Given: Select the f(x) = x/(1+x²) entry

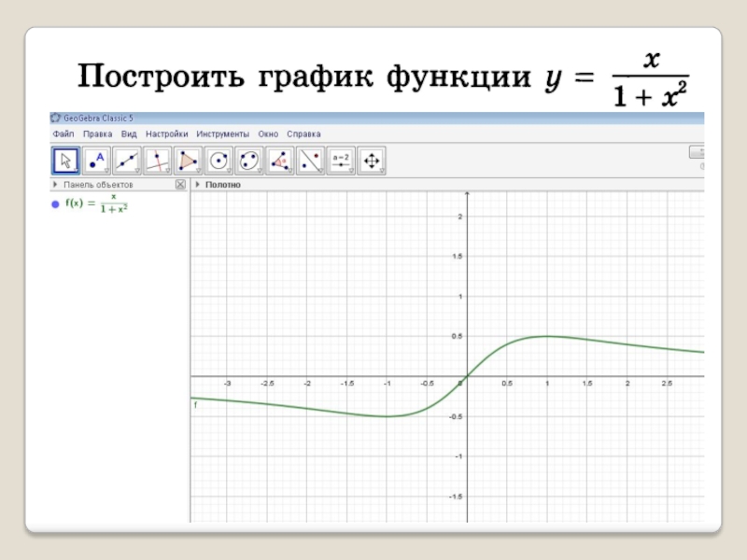Looking at the screenshot, I should (96, 203).
